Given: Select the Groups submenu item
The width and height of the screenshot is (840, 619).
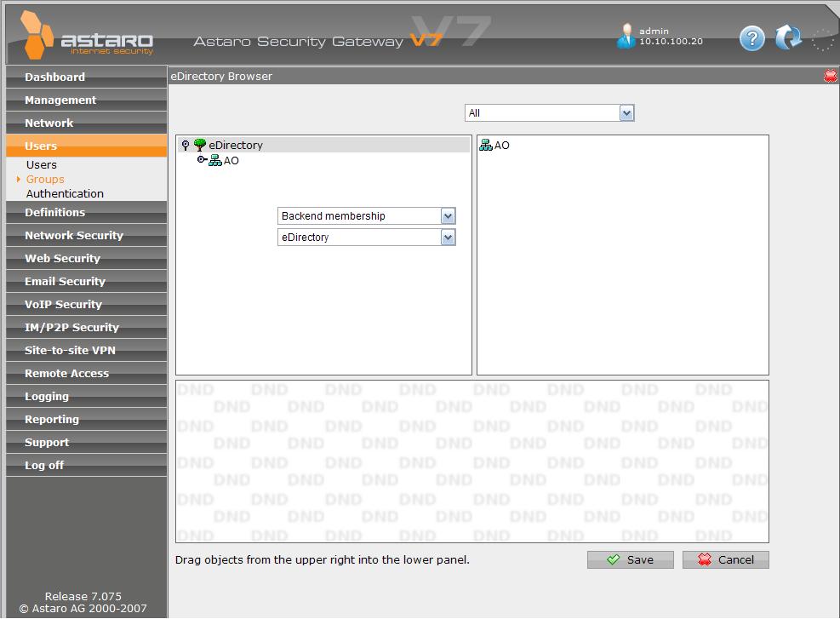Looking at the screenshot, I should click(45, 179).
